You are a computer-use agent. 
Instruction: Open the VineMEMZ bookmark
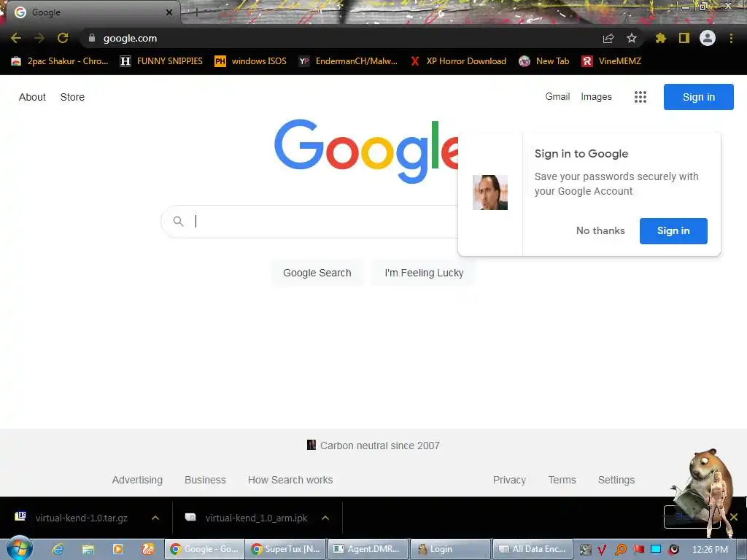tap(612, 61)
